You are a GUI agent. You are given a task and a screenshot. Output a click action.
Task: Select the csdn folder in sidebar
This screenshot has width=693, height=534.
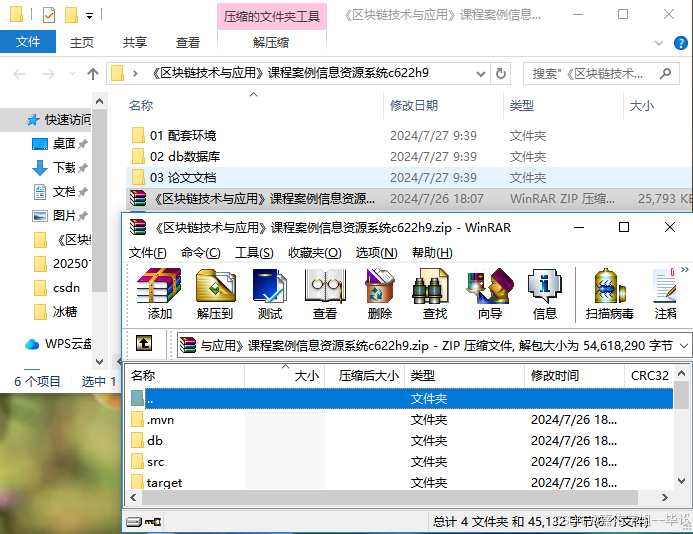[57, 288]
